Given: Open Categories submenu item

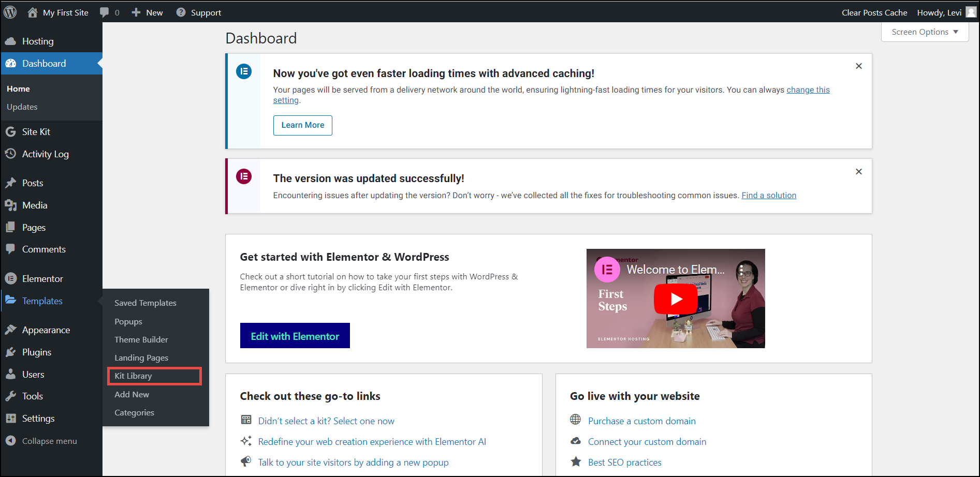Looking at the screenshot, I should [134, 413].
